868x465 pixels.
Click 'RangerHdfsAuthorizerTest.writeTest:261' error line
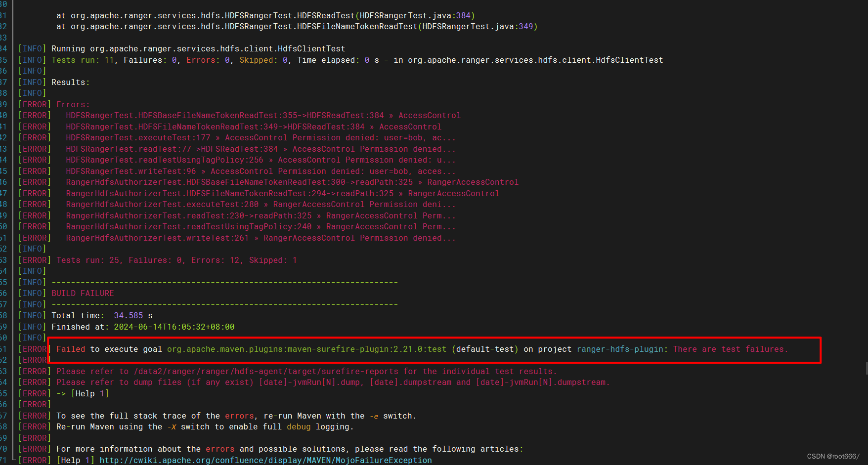point(260,238)
